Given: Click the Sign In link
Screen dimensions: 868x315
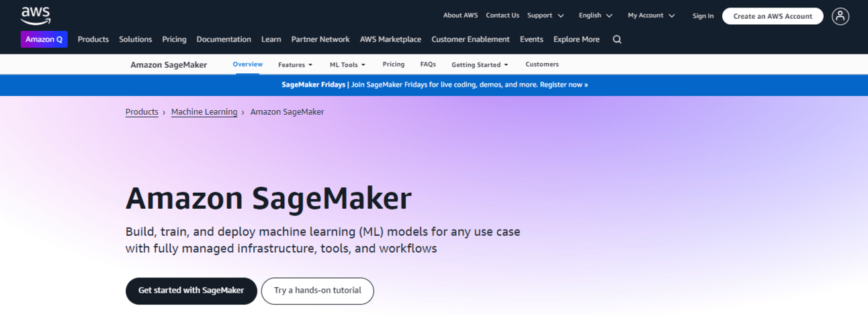Looking at the screenshot, I should (703, 16).
